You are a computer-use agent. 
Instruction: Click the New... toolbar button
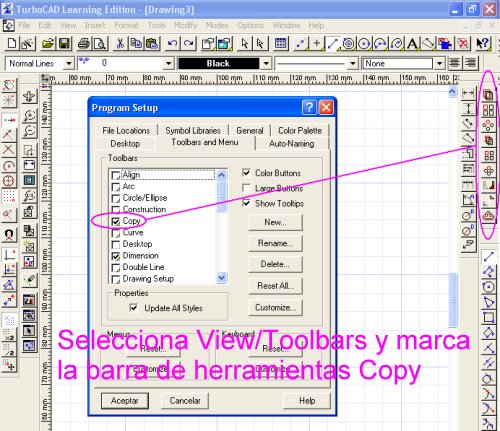(x=275, y=222)
